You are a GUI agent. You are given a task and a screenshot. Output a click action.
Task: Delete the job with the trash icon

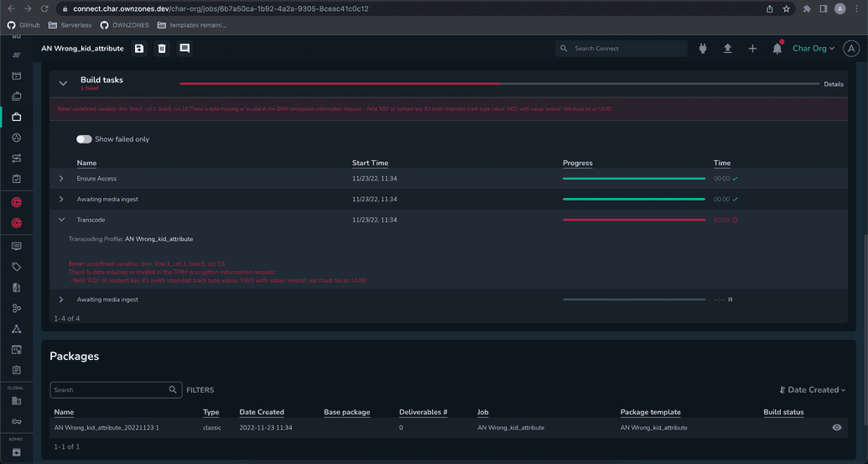pos(162,49)
